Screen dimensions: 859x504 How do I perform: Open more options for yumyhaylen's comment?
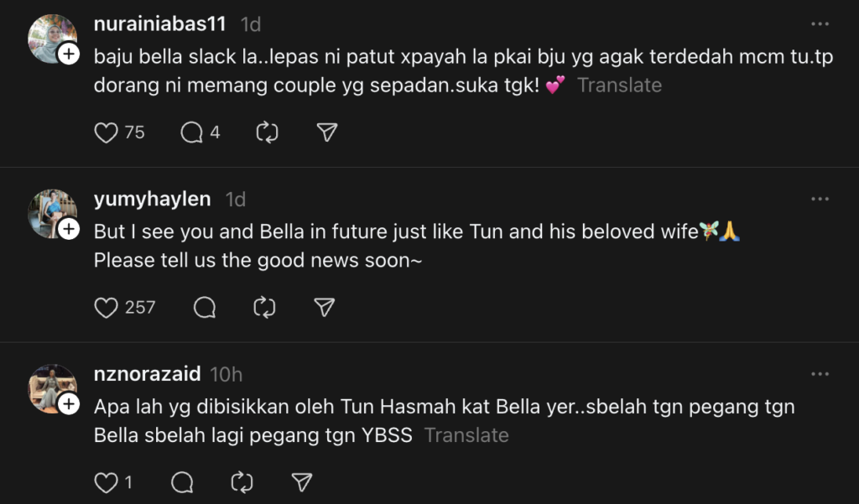click(x=820, y=199)
